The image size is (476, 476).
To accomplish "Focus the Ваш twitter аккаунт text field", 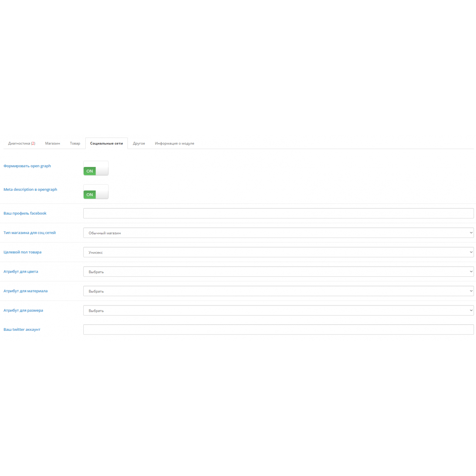I will click(278, 329).
